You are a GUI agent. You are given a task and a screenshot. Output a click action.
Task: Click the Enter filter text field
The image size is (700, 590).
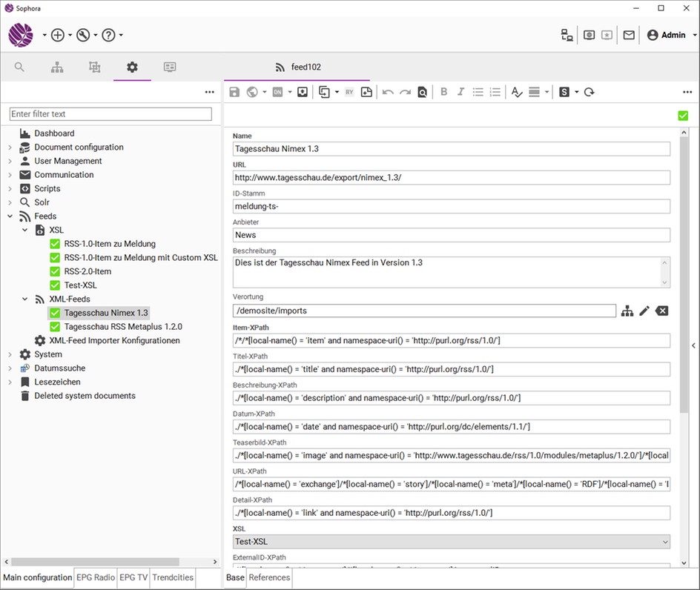(110, 114)
